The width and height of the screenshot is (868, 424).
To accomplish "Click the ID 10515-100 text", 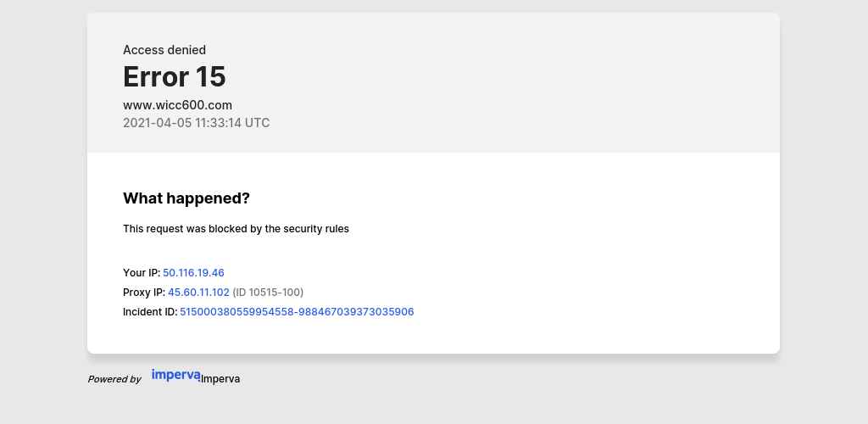I will [x=268, y=293].
